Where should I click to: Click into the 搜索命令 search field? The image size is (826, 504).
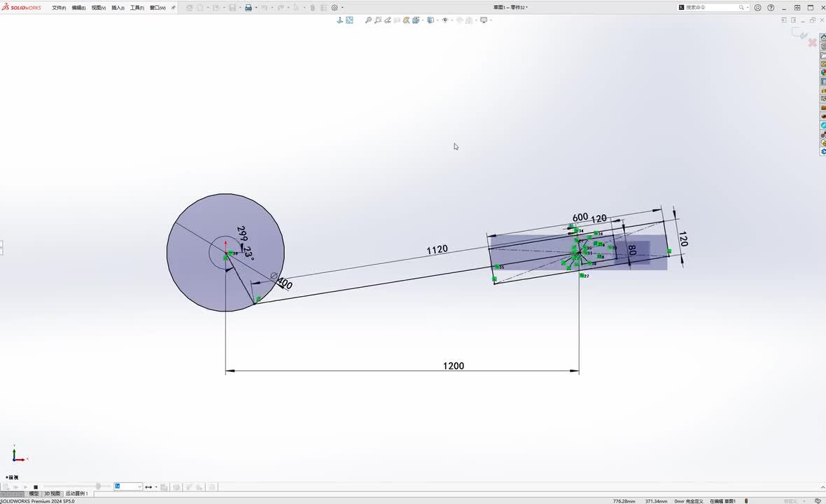click(x=712, y=8)
